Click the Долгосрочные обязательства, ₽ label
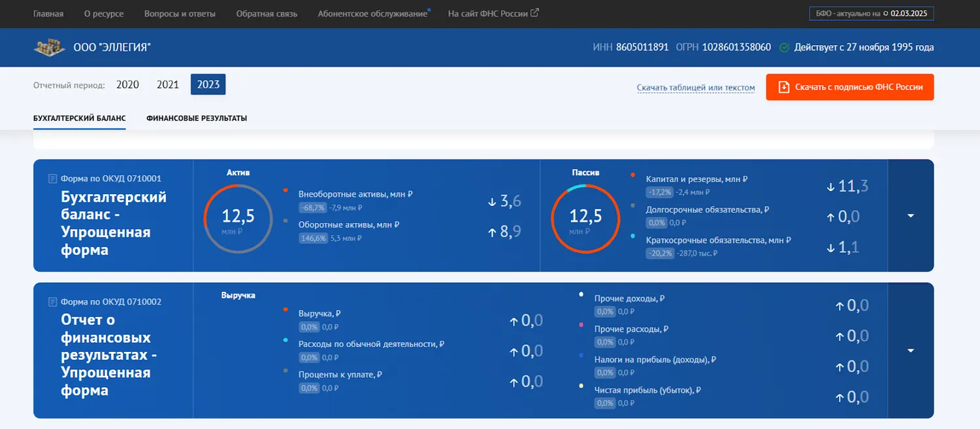980x429 pixels. [x=708, y=210]
